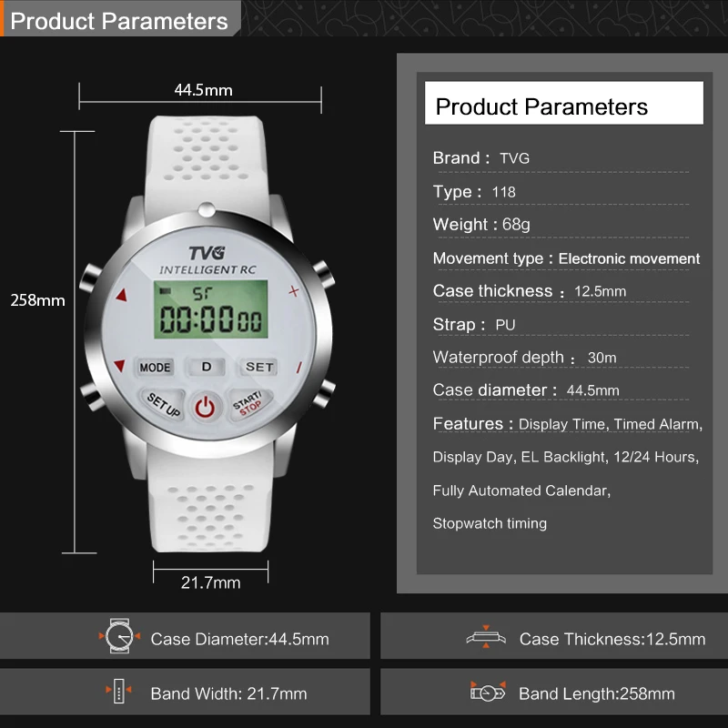This screenshot has width=728, height=728.
Task: Click the 'Stopwatch timing' line
Action: (x=490, y=523)
